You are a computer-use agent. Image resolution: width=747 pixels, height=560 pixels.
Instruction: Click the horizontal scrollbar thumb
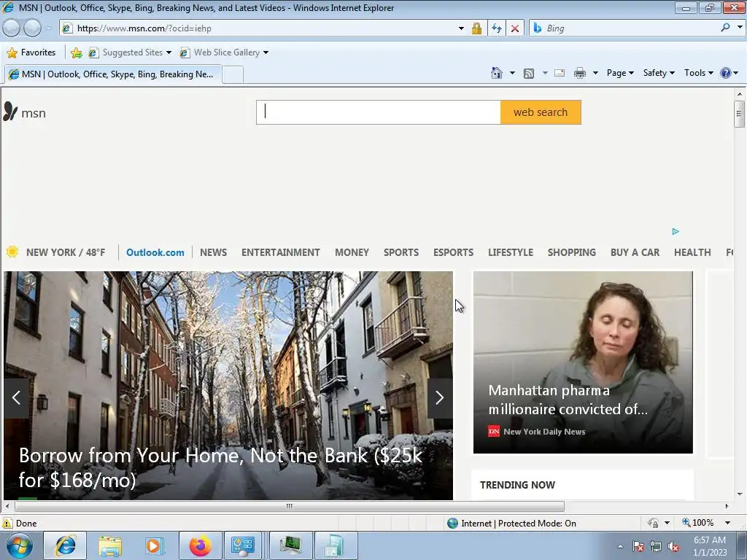point(289,506)
